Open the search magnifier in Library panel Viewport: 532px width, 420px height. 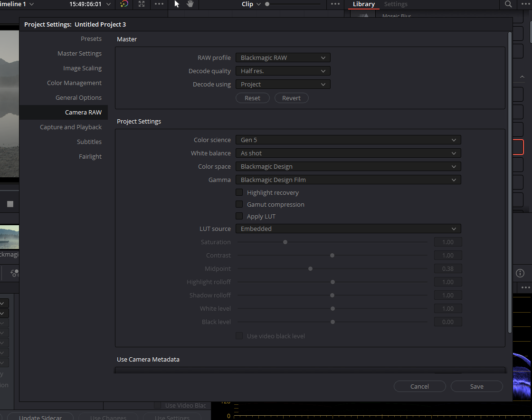[508, 4]
